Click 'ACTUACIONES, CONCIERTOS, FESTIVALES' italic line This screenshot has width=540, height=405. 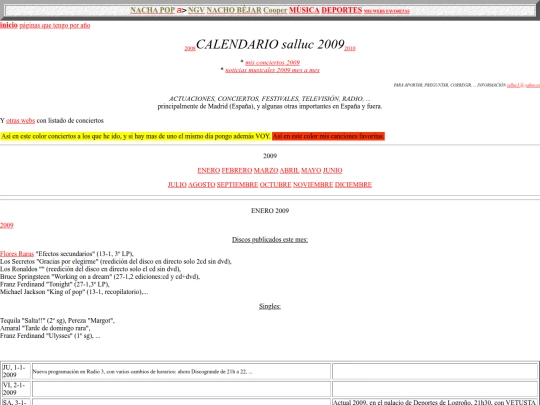270,99
